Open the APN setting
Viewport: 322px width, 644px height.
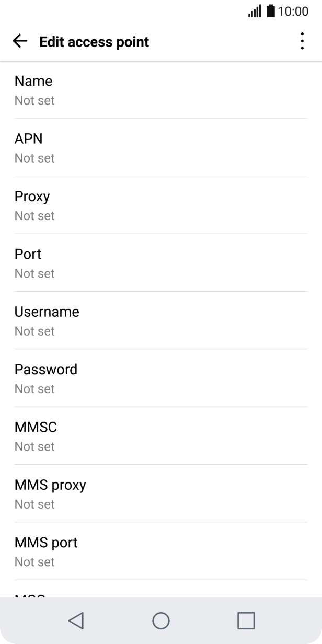[x=161, y=147]
